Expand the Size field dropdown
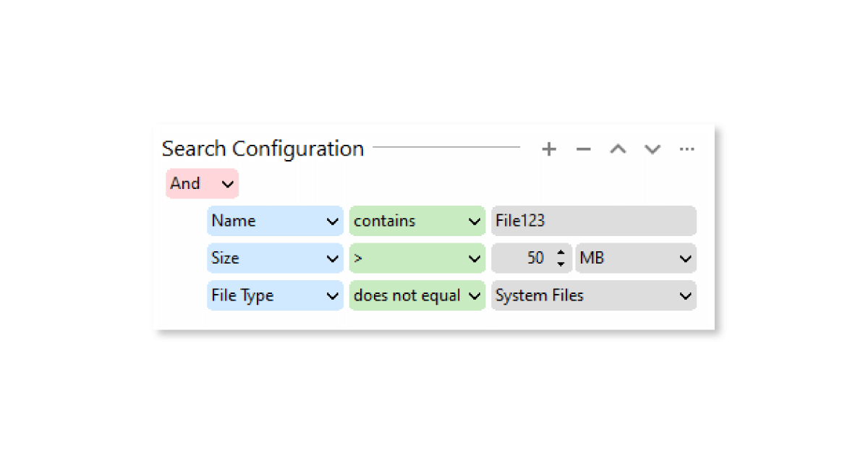Viewport: 868px width, 454px height. click(275, 258)
